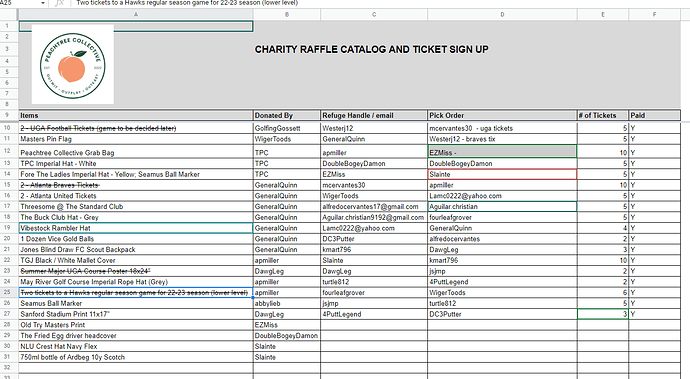
Task: Click the 'Fore The Ladies Imperial Hat' cell
Action: click(136, 174)
